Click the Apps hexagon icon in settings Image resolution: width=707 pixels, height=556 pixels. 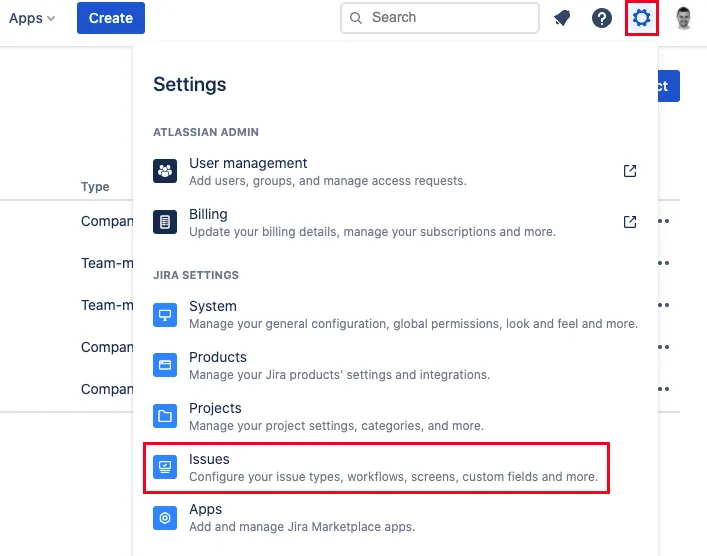[165, 518]
